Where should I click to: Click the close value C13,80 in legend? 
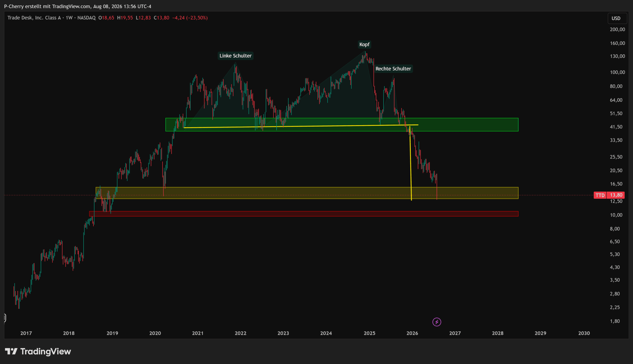pos(161,18)
